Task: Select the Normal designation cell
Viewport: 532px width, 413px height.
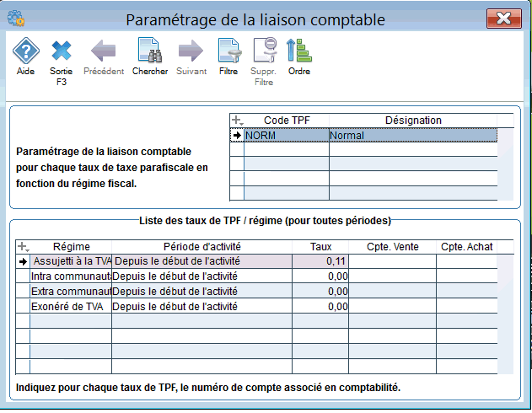Action: click(413, 136)
